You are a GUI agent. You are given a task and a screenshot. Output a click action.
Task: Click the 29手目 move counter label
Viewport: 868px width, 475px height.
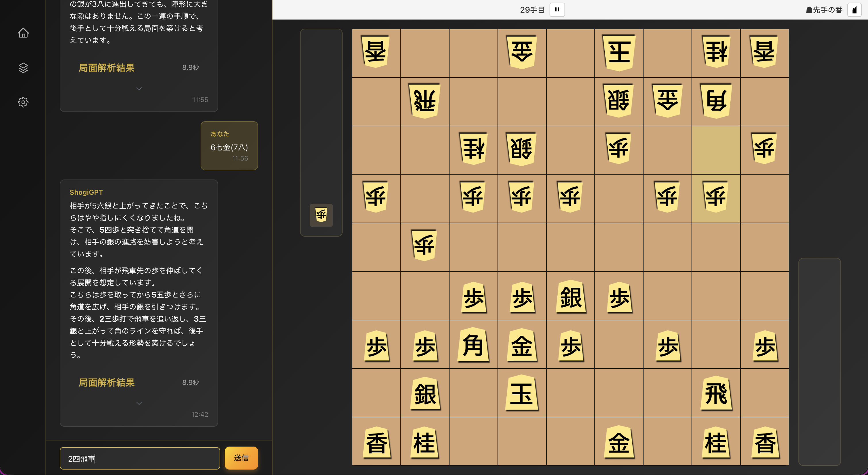point(532,10)
